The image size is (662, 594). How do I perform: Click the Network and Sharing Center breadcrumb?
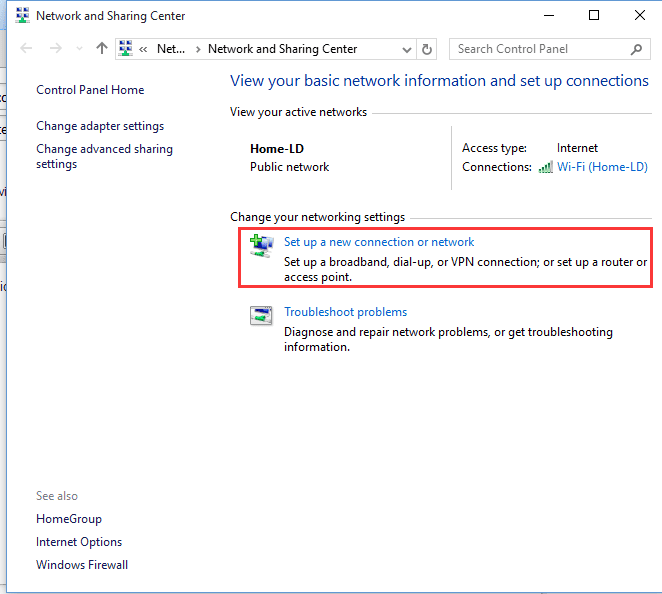coord(282,49)
